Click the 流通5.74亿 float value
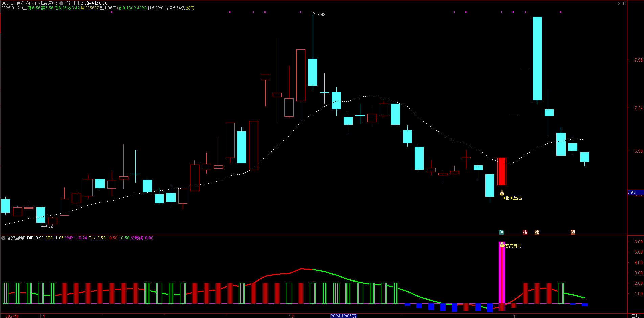Image resolution: width=644 pixels, height=318 pixels. point(175,8)
